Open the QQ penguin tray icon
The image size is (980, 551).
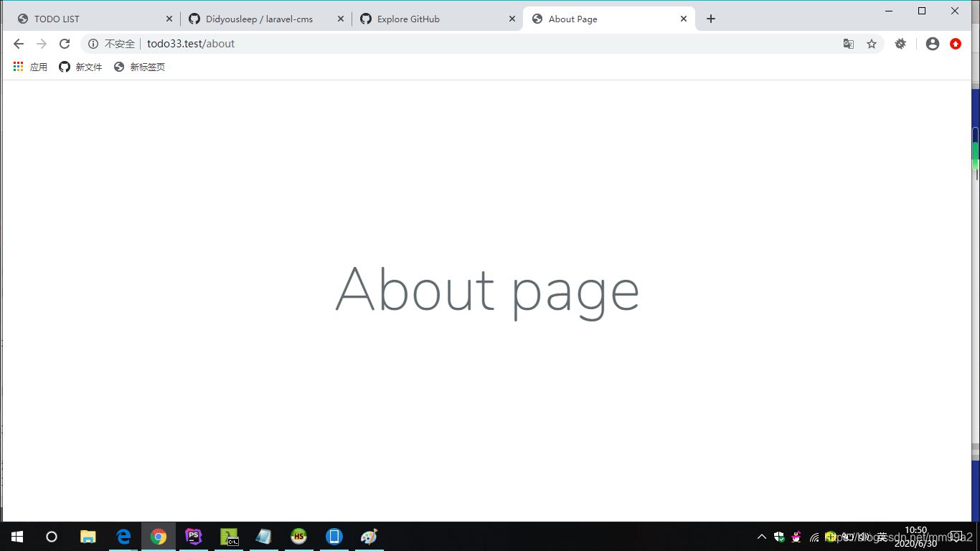796,537
